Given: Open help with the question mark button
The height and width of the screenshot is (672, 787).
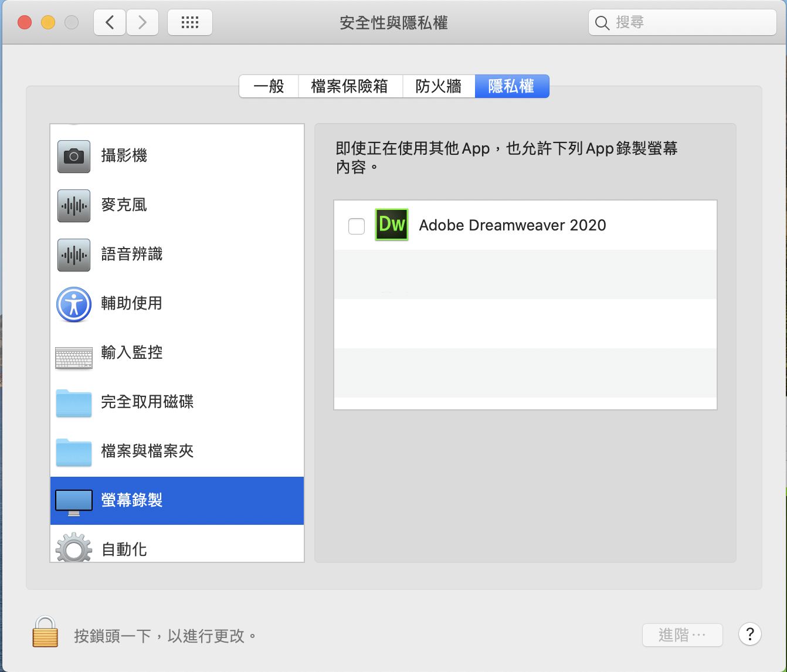Looking at the screenshot, I should pyautogui.click(x=750, y=634).
